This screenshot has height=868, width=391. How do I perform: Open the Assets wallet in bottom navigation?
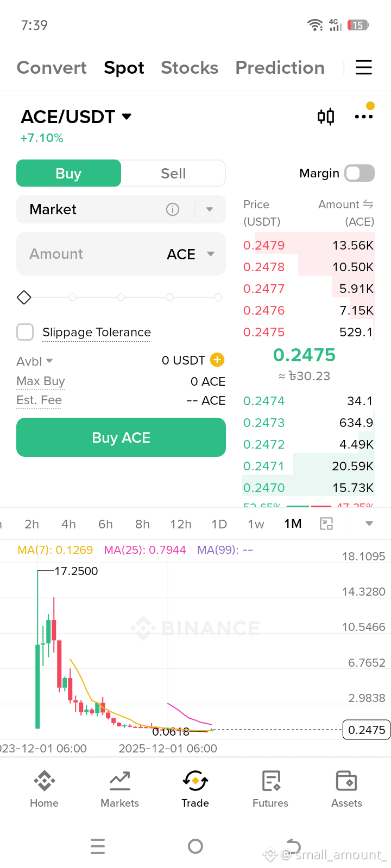pos(346,789)
